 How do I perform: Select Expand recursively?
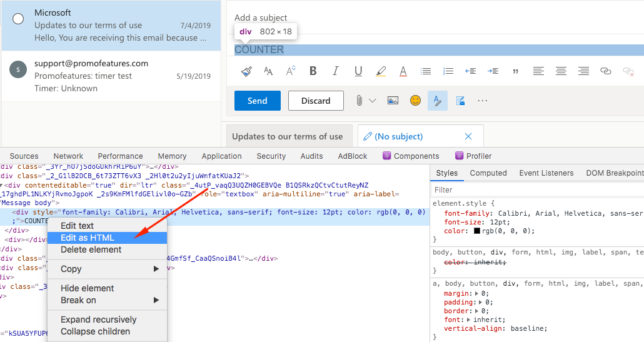click(107, 319)
